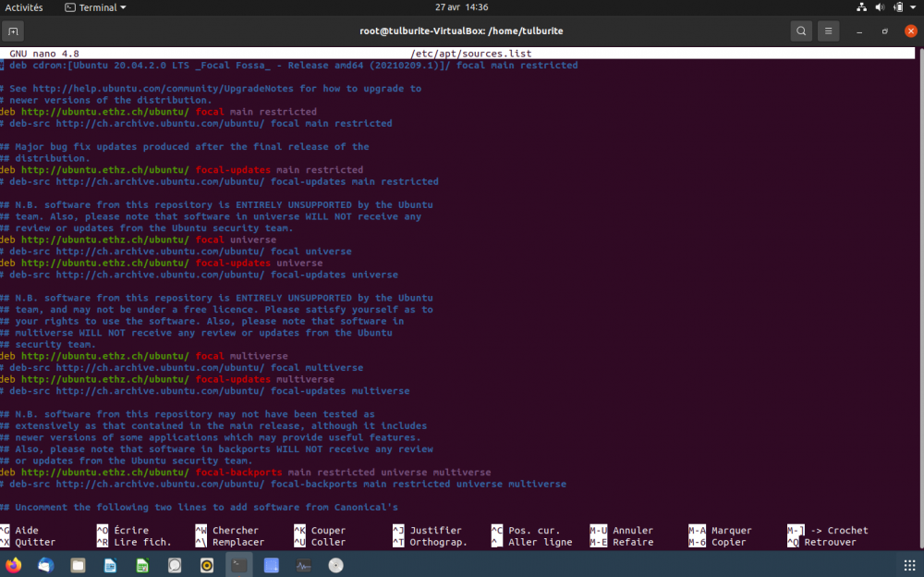Open the screenshot tool from the dock
Screen dimensions: 924x577
271,565
